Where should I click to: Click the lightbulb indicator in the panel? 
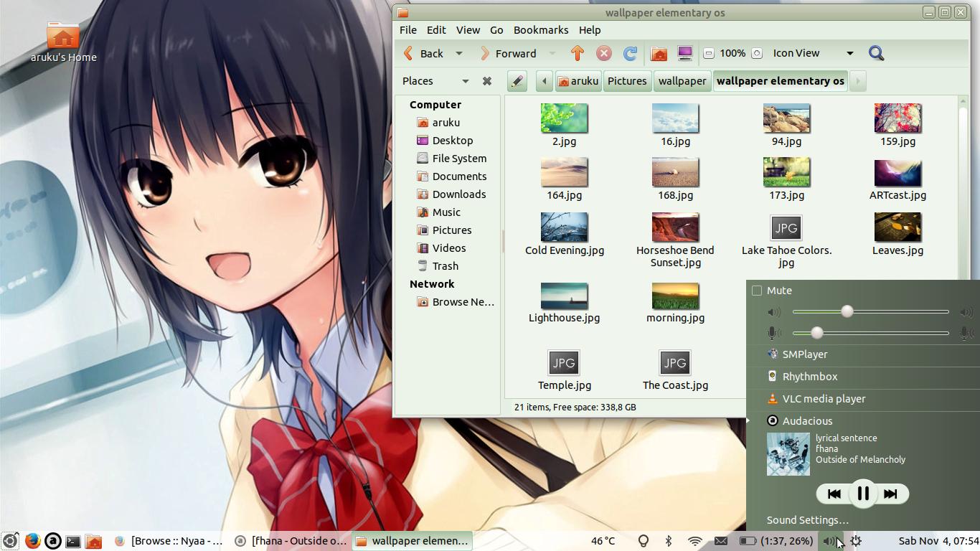[644, 541]
